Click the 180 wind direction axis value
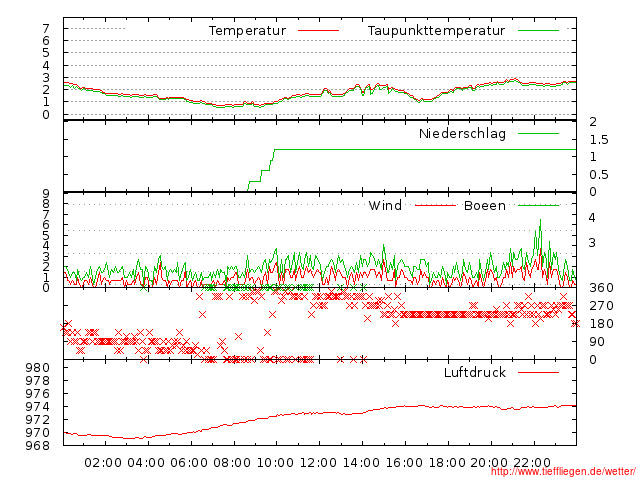 [x=601, y=324]
